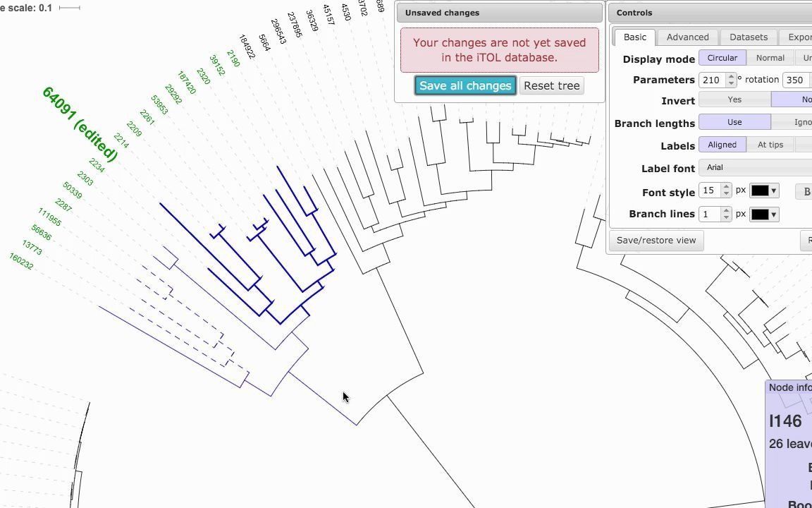Increase the font size stepper arrow
Viewport: 812px width, 508px height.
coord(726,187)
